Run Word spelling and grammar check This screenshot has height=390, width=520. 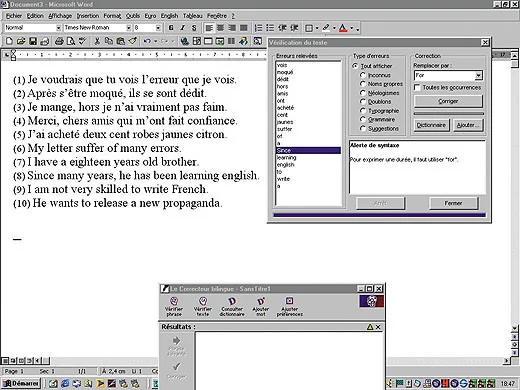82,41
